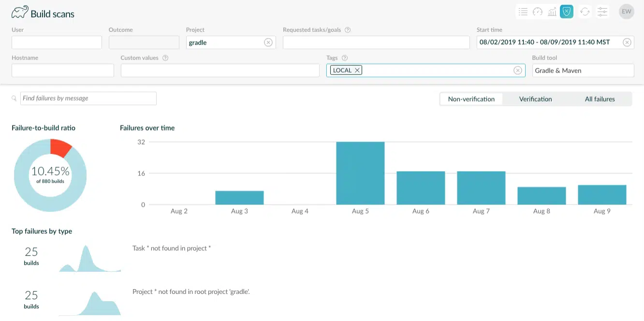Open the EW user avatar menu
Screen dimensions: 644x321
point(626,12)
